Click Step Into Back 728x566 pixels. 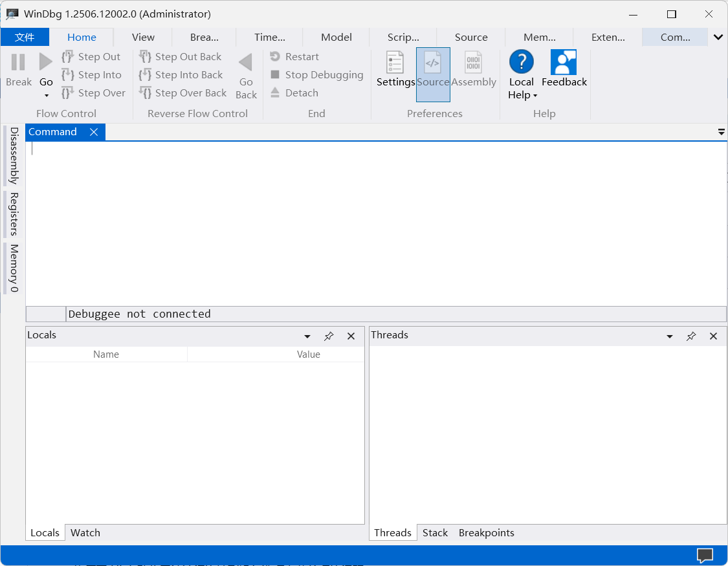point(181,74)
